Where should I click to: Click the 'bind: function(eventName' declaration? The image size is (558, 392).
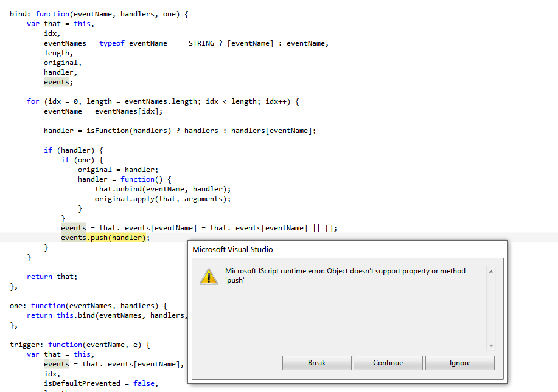click(99, 14)
